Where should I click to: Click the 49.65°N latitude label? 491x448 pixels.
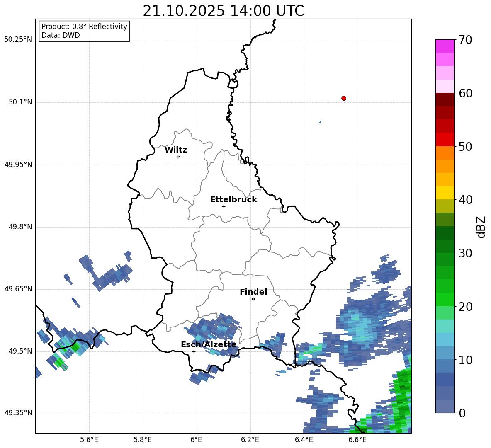click(18, 289)
